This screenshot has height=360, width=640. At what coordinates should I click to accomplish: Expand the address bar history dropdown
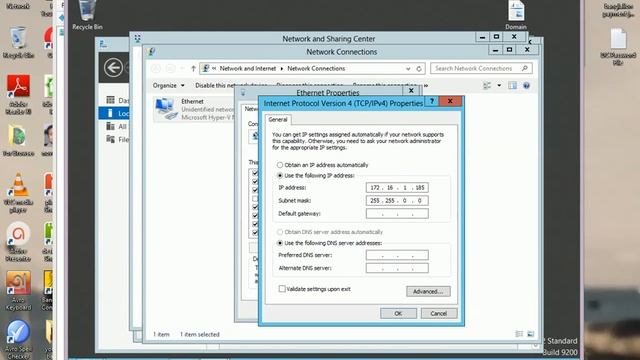pyautogui.click(x=408, y=69)
